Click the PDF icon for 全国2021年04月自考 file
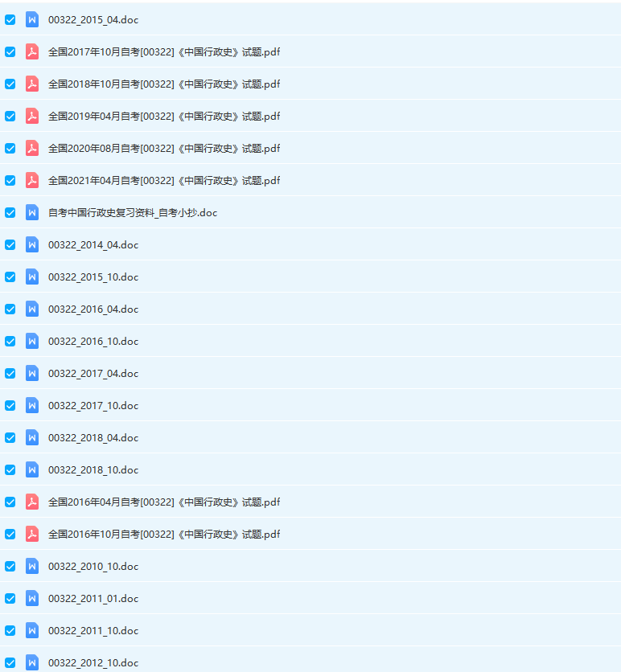 32,180
